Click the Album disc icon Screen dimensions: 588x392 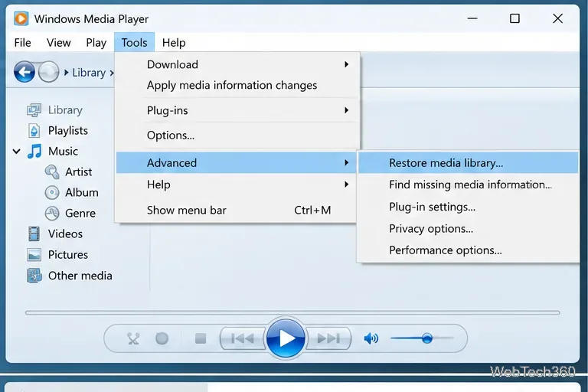(x=52, y=192)
